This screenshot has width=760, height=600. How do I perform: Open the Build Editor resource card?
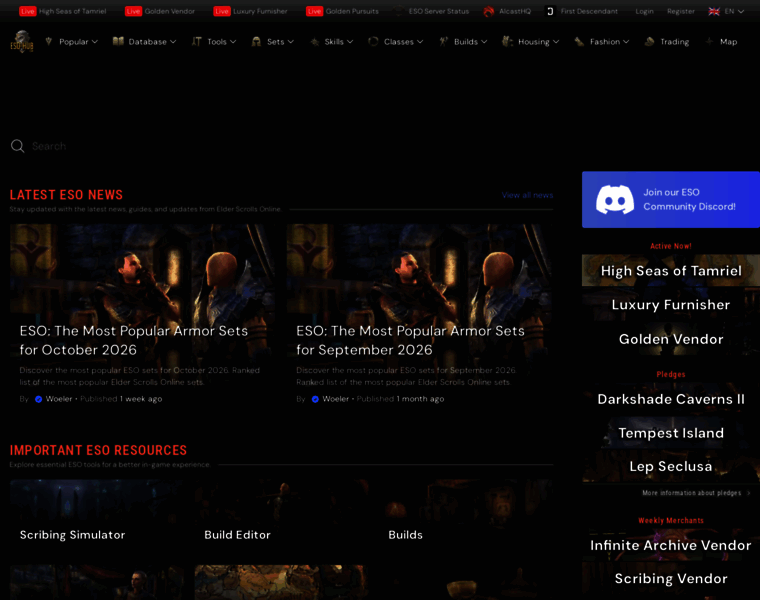[x=281, y=517]
